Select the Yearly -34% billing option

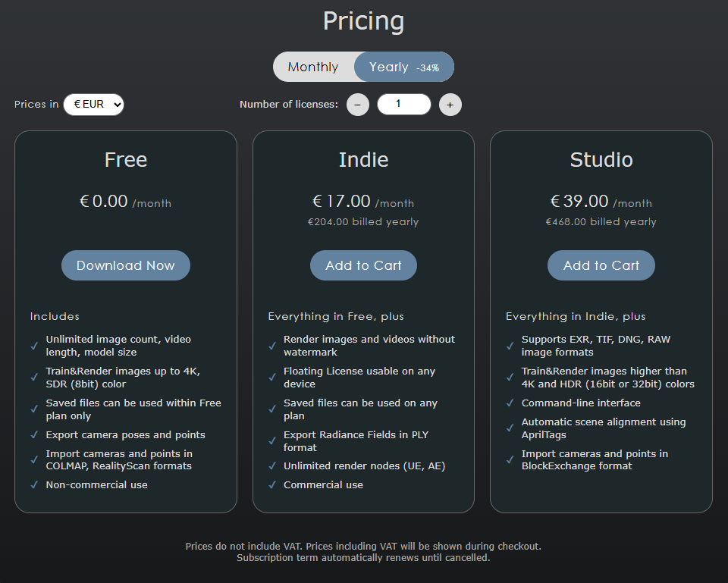coord(403,67)
